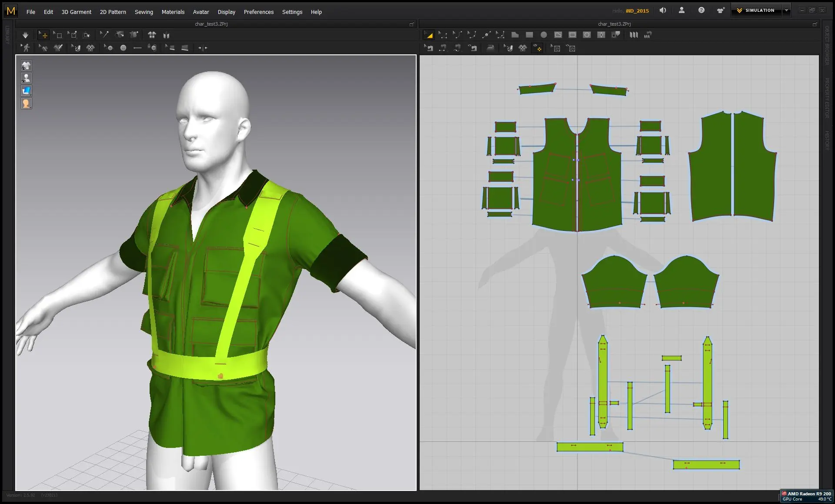Click the iND_2015 user name link
835x504 pixels.
(x=637, y=11)
